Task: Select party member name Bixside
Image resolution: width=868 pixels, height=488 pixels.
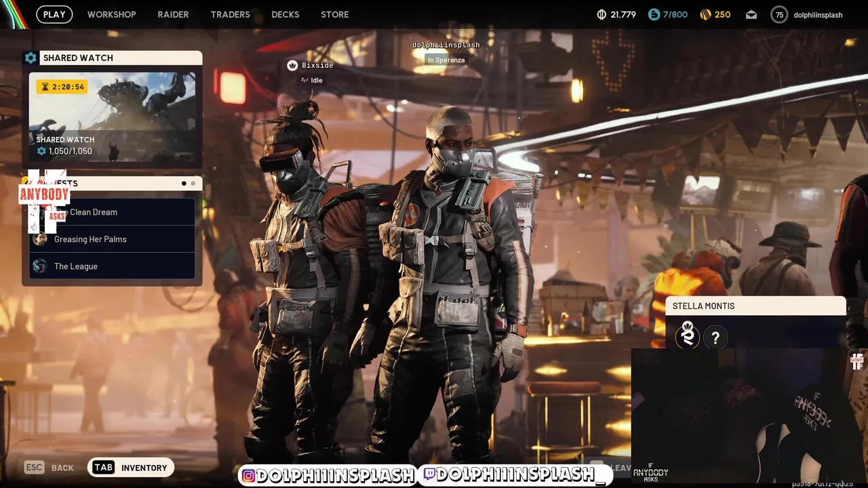Action: tap(317, 65)
